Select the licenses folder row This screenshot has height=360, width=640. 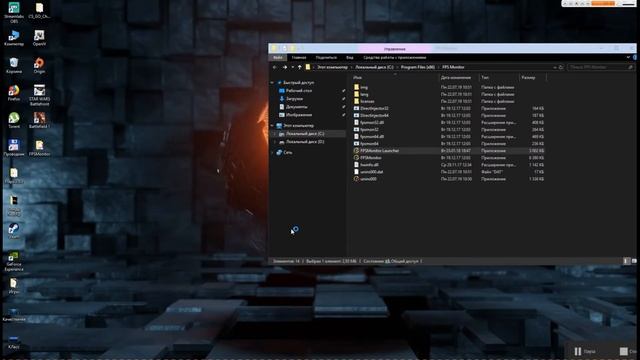449,101
